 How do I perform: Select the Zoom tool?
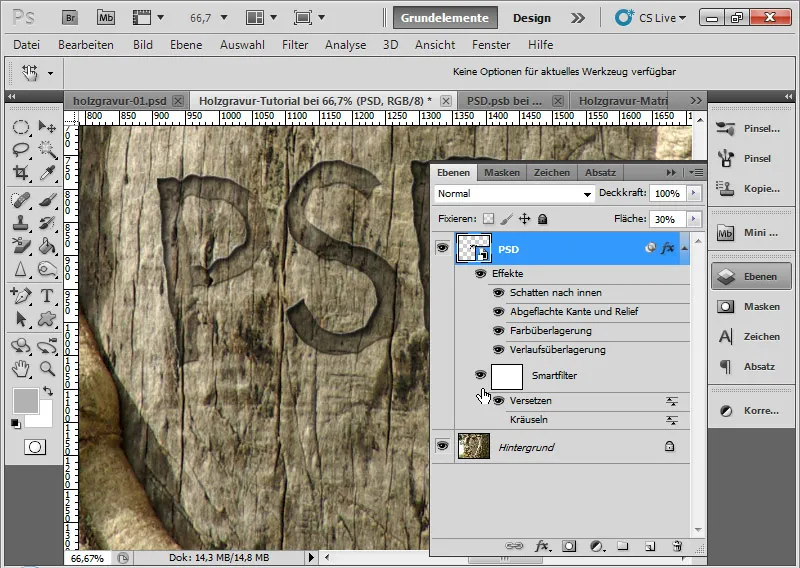tap(47, 368)
